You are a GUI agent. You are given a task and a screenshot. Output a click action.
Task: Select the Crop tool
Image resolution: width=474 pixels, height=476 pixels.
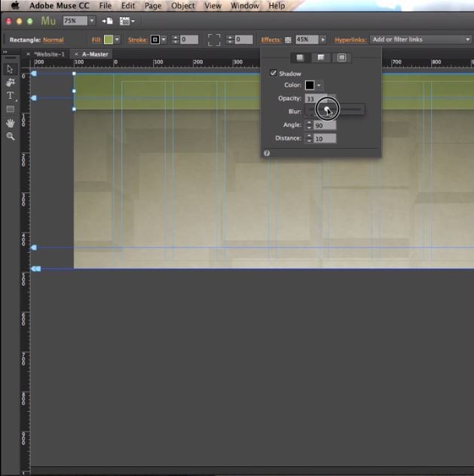point(10,82)
